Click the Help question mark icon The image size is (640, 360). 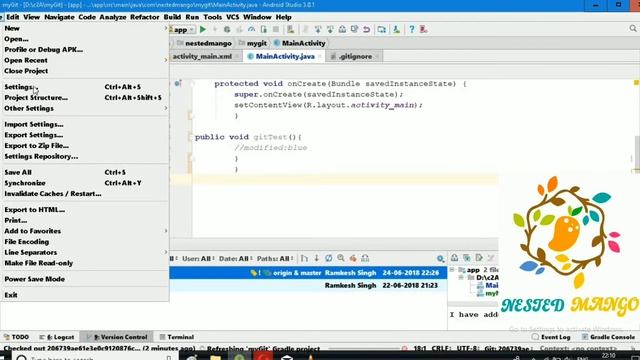tap(411, 29)
